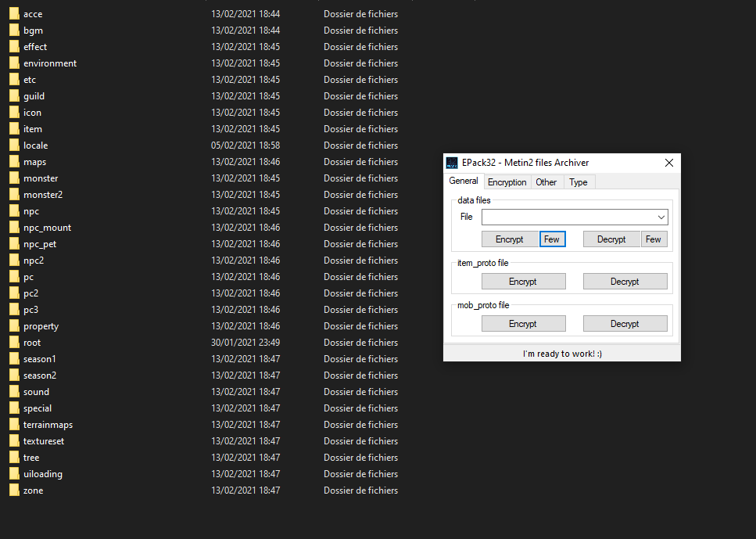756x539 pixels.
Task: Click the etc folder icon
Action: click(15, 80)
